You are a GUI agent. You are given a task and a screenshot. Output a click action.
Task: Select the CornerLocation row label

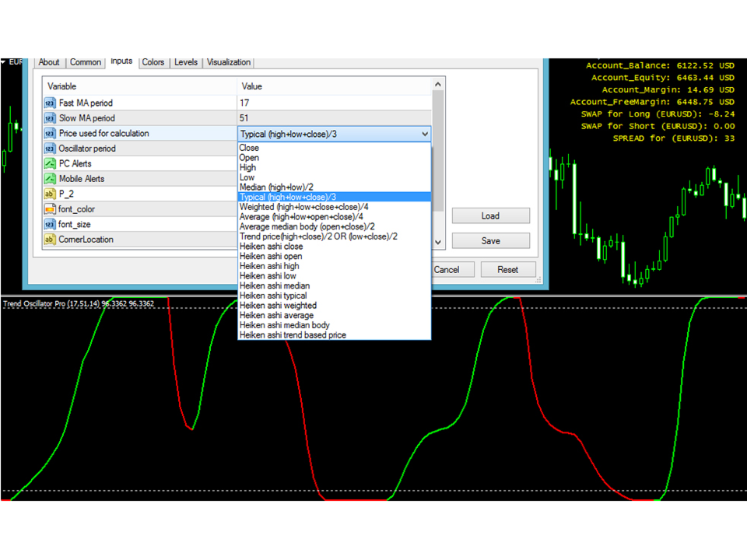tap(86, 240)
